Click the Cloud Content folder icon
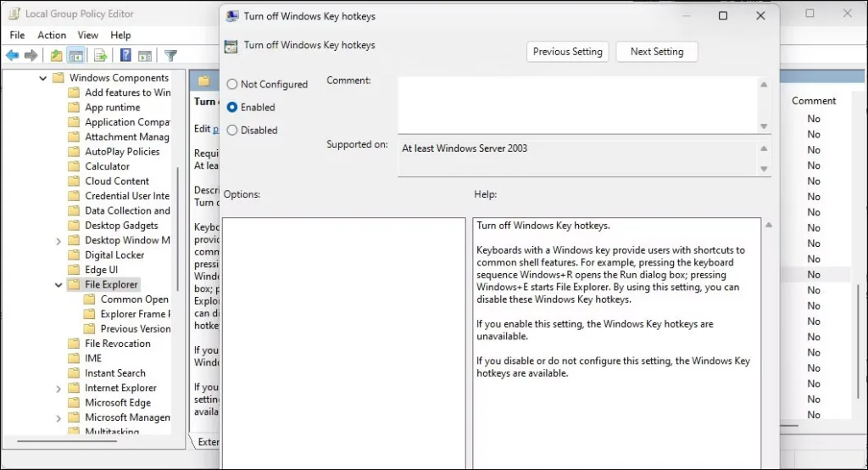 click(x=74, y=182)
